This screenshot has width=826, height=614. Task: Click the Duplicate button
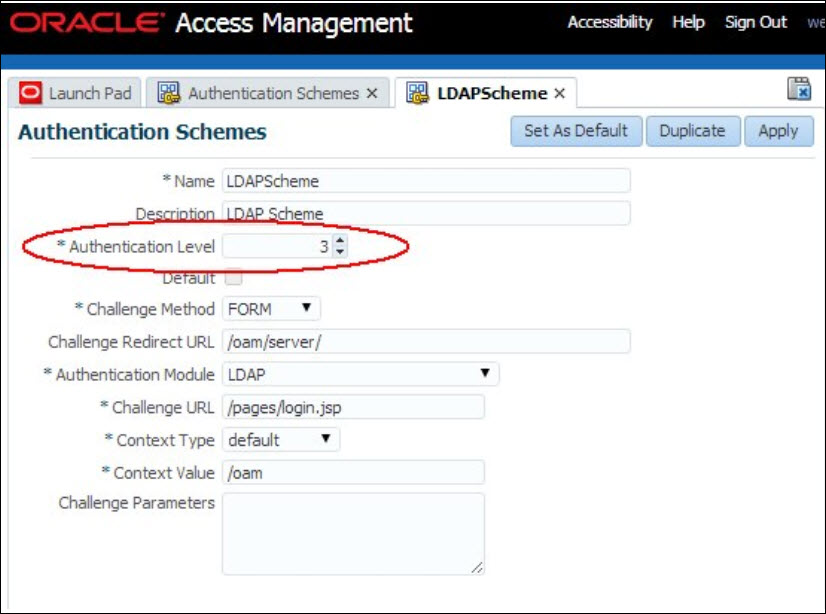click(693, 131)
